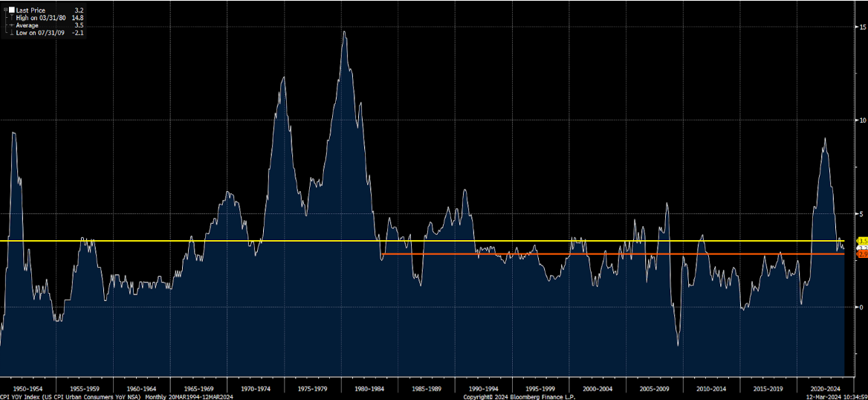Click the 0 tick on the y-axis

coord(860,307)
